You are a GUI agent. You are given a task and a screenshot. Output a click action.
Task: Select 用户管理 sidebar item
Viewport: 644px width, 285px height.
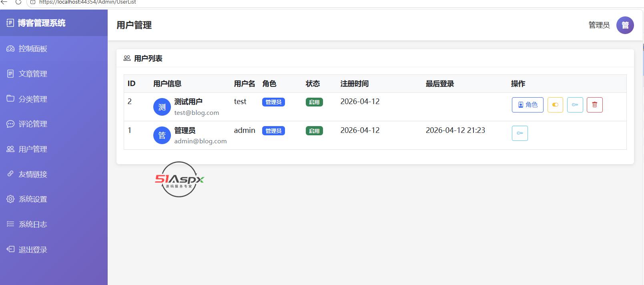(x=54, y=149)
